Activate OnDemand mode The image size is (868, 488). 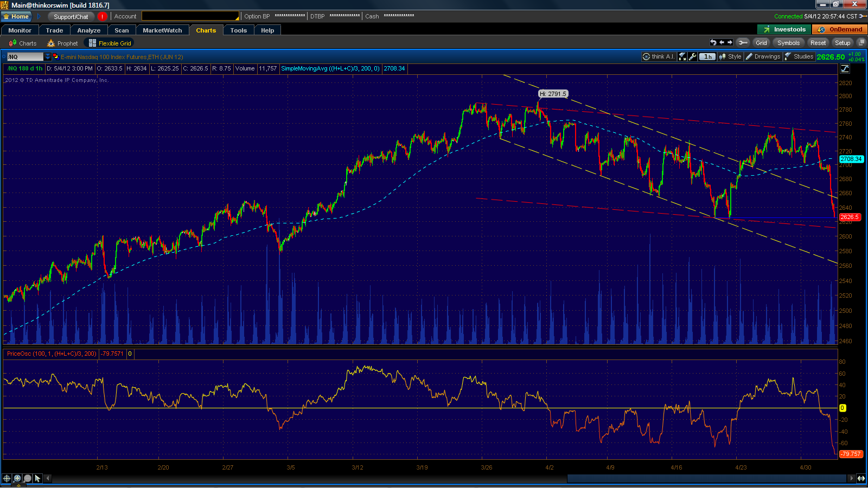pos(840,29)
